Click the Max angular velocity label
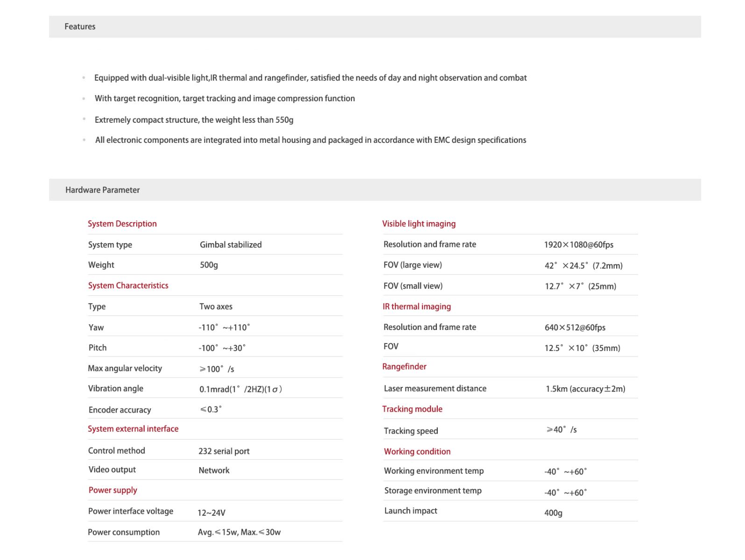The image size is (745, 560). [x=125, y=368]
